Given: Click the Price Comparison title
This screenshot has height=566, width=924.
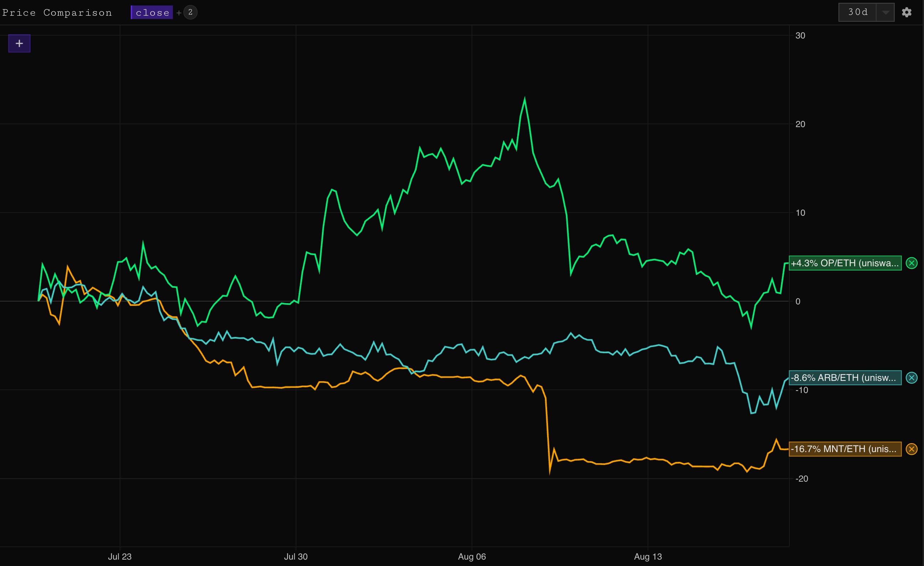Looking at the screenshot, I should [57, 13].
